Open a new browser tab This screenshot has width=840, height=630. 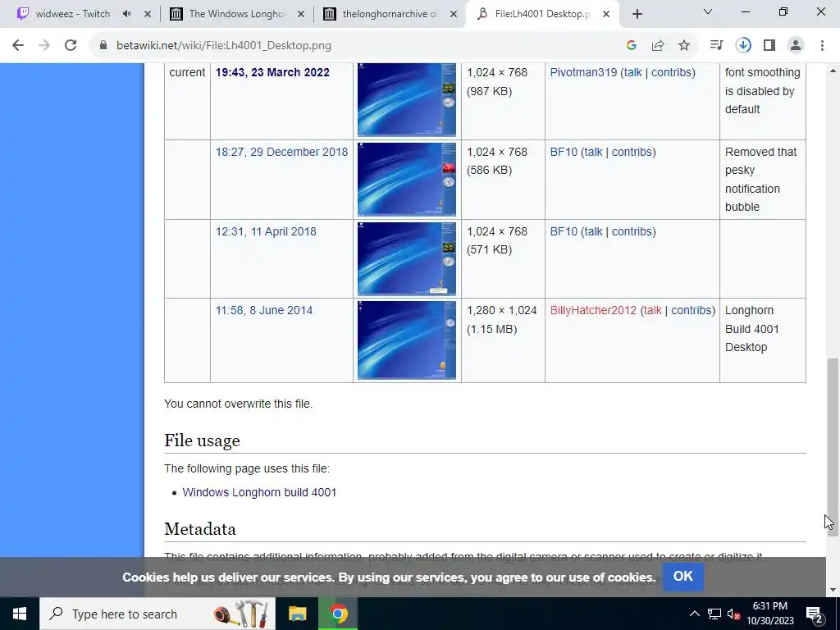(x=637, y=14)
